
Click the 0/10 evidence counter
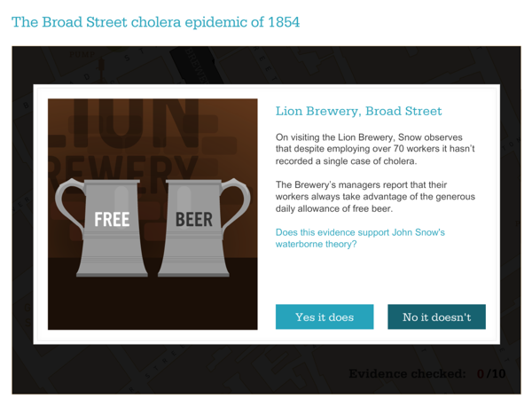tap(491, 373)
